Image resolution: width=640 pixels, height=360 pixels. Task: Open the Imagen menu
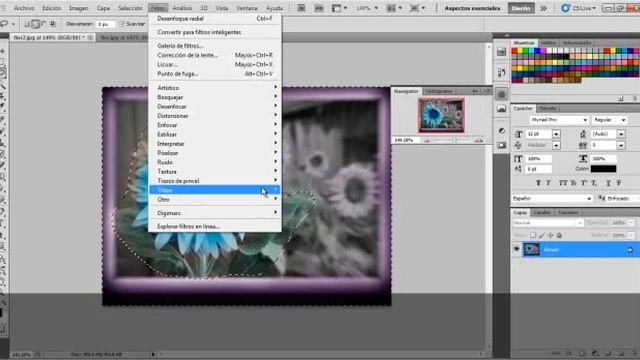79,8
